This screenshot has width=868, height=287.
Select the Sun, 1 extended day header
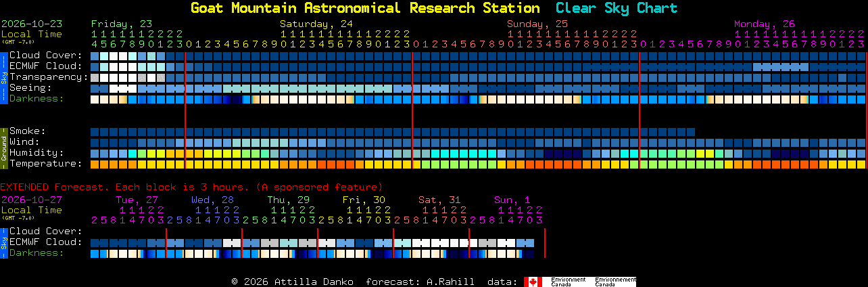click(512, 200)
